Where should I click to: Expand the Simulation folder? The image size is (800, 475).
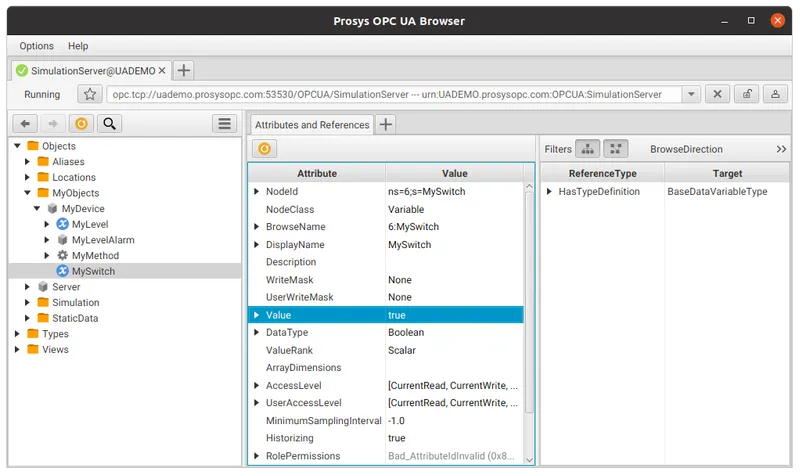27,302
